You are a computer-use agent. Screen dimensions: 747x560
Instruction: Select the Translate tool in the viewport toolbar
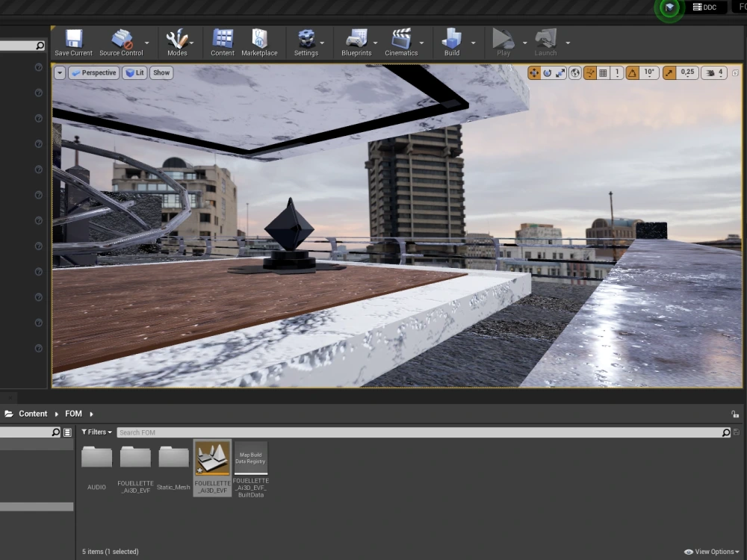tap(533, 72)
